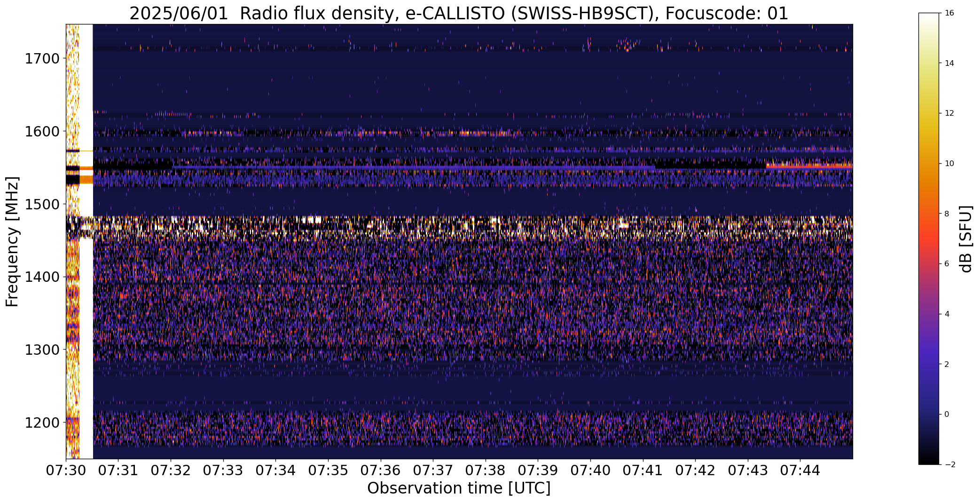The height and width of the screenshot is (502, 980).
Task: Click the colorbar tick label −2
Action: (x=949, y=465)
